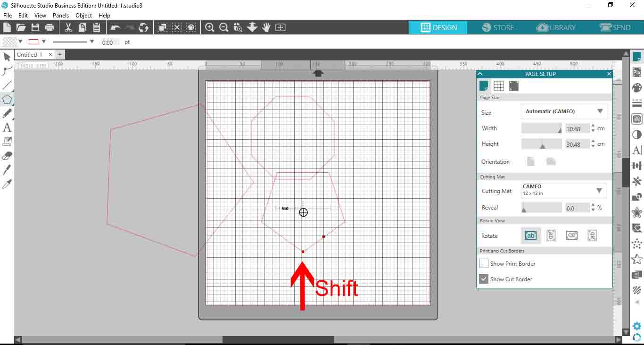Select portrait orientation icon

click(531, 161)
